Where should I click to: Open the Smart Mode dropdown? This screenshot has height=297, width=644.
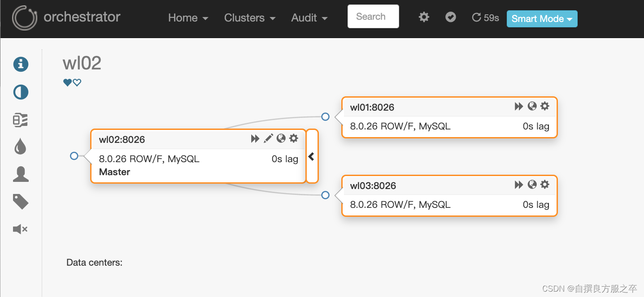(x=542, y=19)
